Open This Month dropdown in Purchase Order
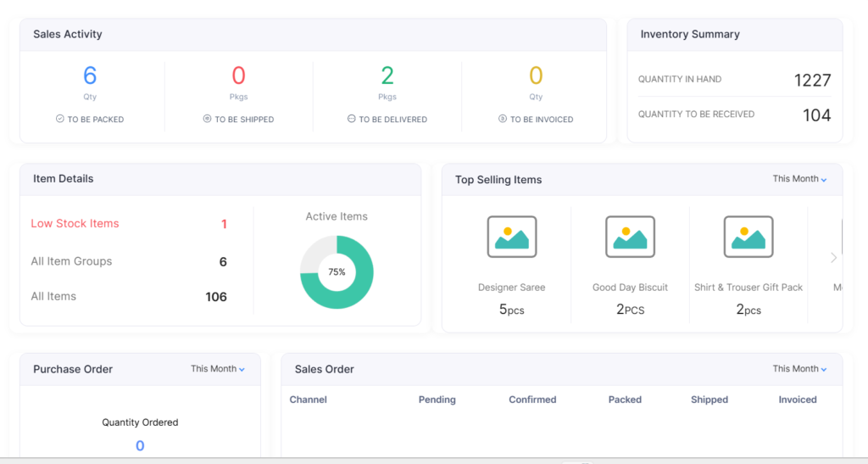 click(x=217, y=369)
